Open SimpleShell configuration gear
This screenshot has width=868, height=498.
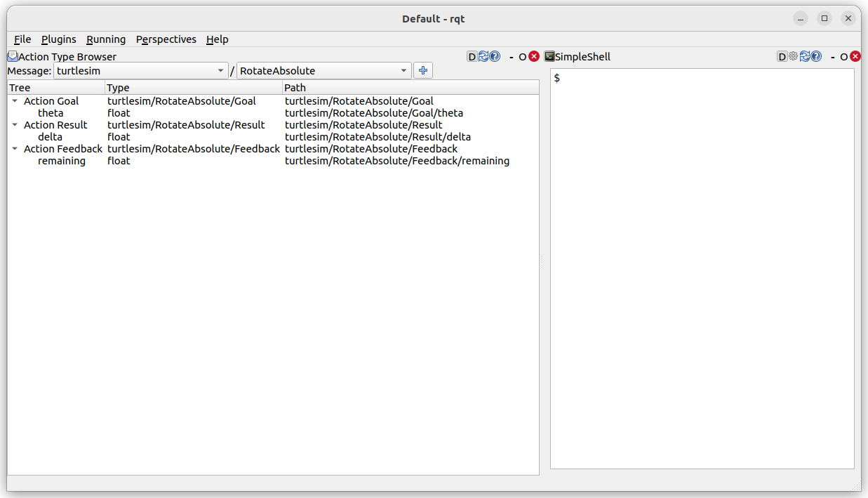point(794,56)
